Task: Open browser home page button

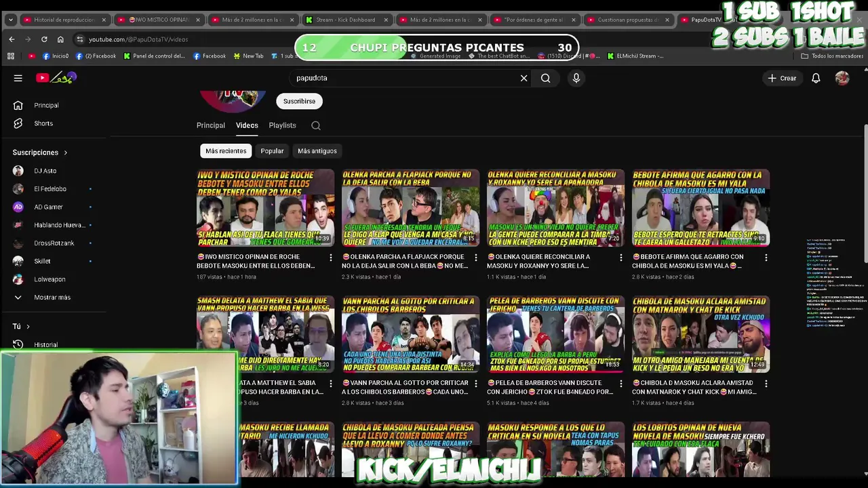Action: [x=60, y=39]
